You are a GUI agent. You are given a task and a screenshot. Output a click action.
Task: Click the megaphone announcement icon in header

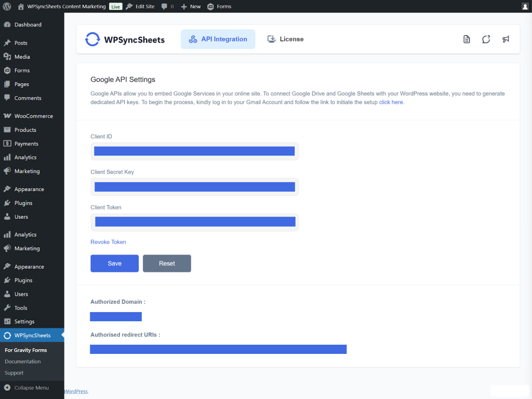[506, 39]
